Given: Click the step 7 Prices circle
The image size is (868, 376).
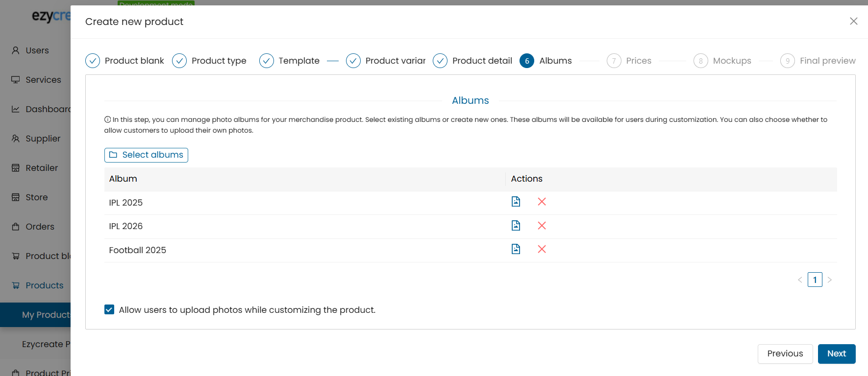Looking at the screenshot, I should click(614, 61).
